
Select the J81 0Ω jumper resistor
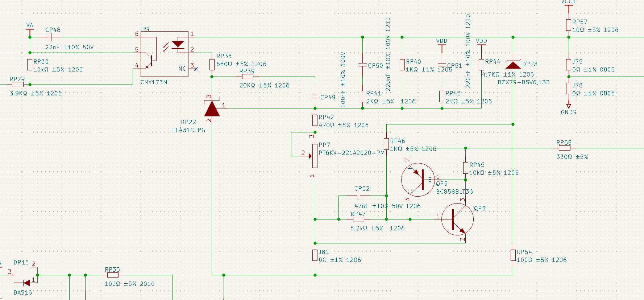(x=315, y=255)
